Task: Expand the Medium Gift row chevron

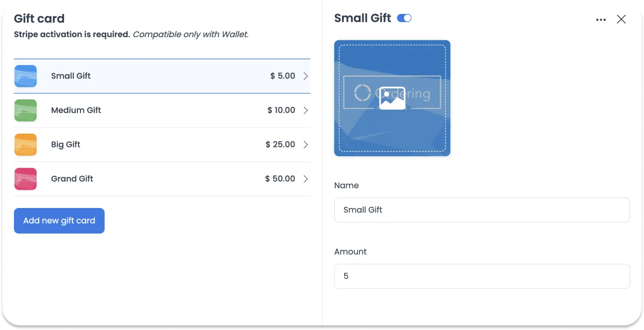Action: click(306, 110)
